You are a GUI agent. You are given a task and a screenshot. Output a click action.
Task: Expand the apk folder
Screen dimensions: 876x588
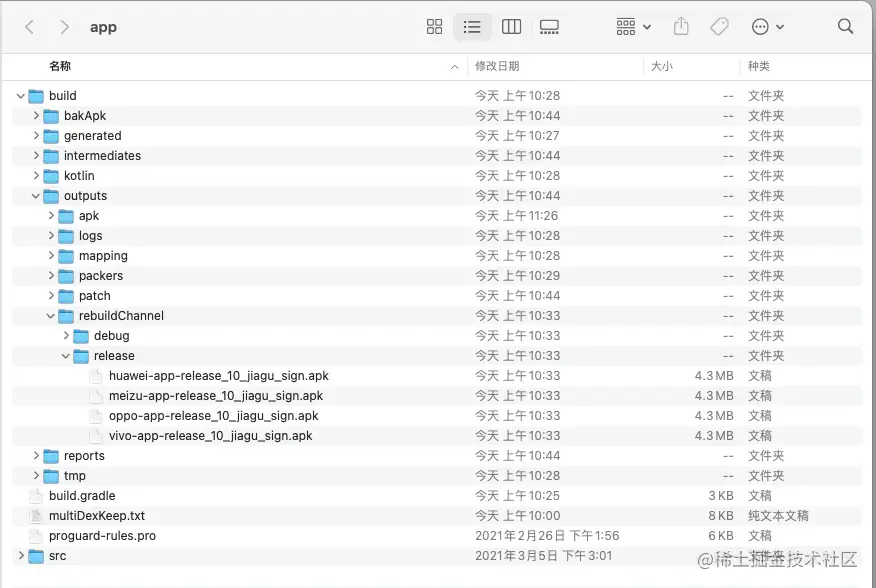[x=51, y=216]
